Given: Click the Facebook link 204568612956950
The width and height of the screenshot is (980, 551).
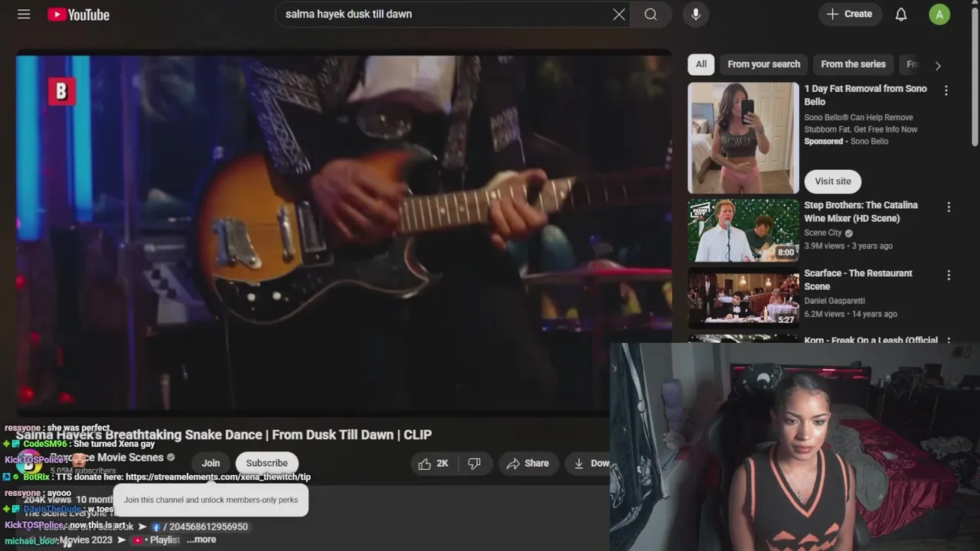Looking at the screenshot, I should (x=201, y=527).
